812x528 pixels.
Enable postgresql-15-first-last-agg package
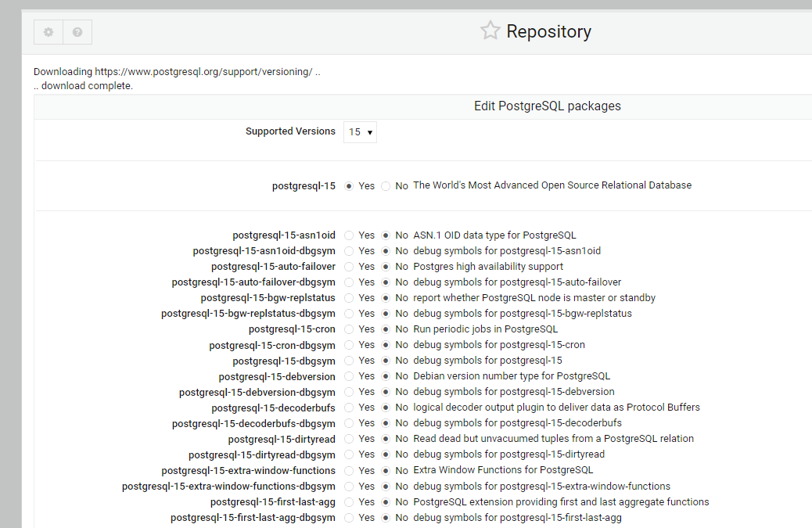347,501
